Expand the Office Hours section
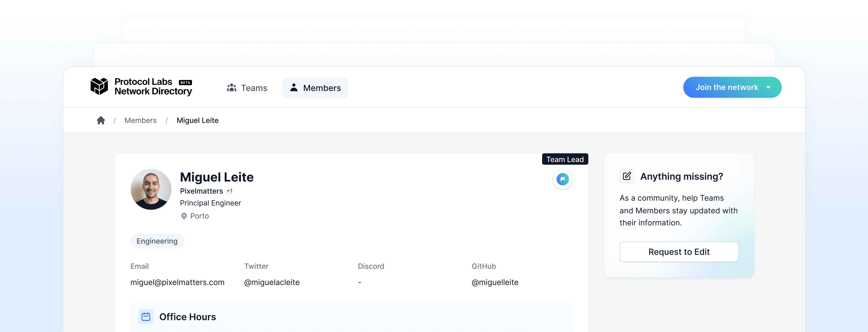This screenshot has height=332, width=868. click(x=187, y=317)
